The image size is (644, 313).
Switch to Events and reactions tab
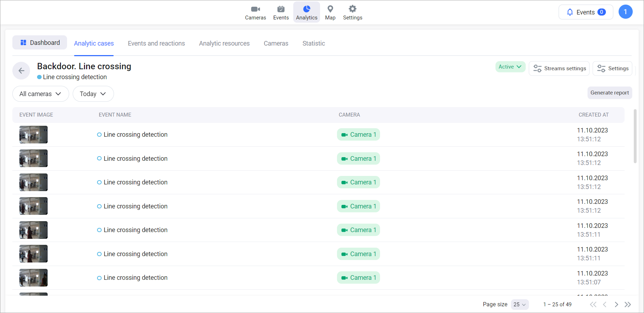[x=156, y=43]
